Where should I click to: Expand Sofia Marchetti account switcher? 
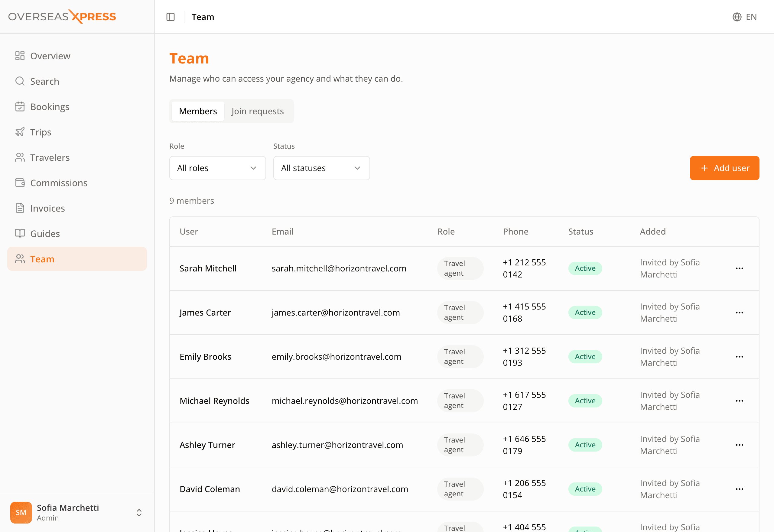coord(77,513)
